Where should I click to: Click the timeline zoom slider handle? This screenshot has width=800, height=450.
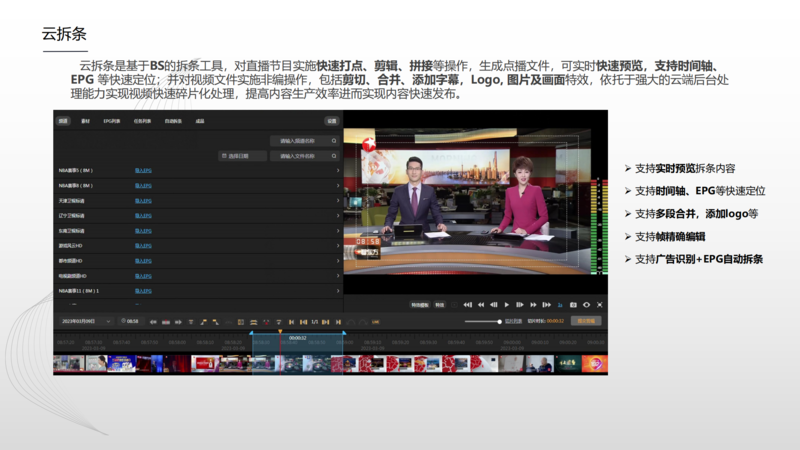[x=499, y=321]
